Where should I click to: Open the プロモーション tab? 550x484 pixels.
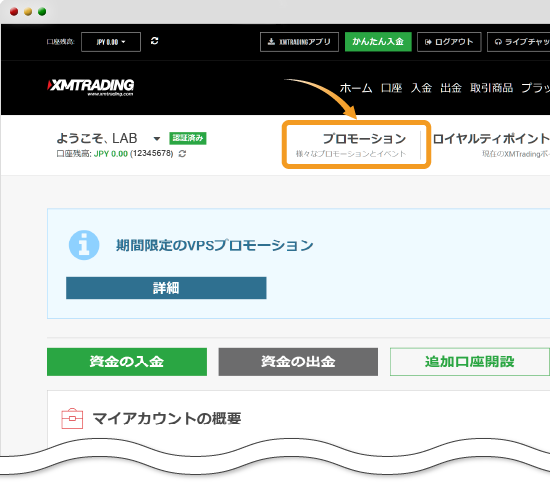(x=356, y=144)
